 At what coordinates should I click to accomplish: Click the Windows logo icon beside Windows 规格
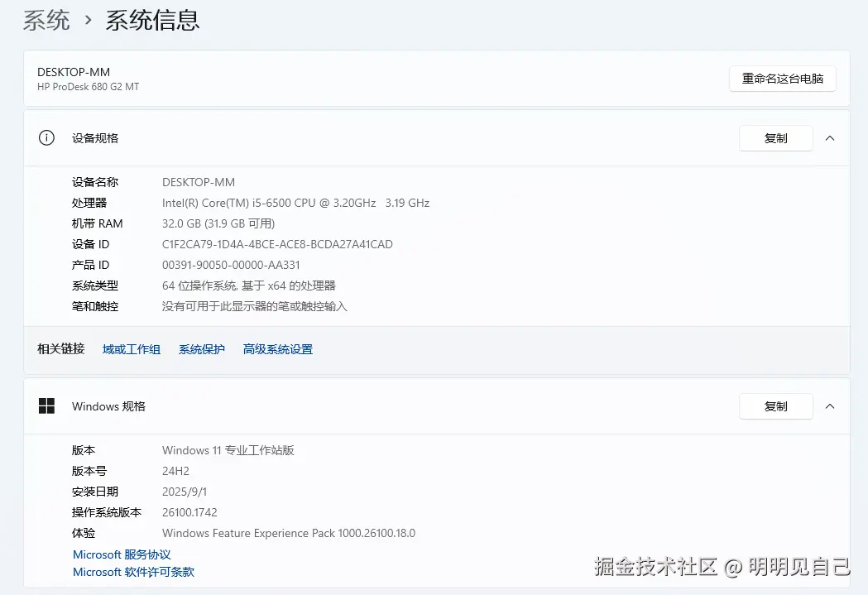46,405
